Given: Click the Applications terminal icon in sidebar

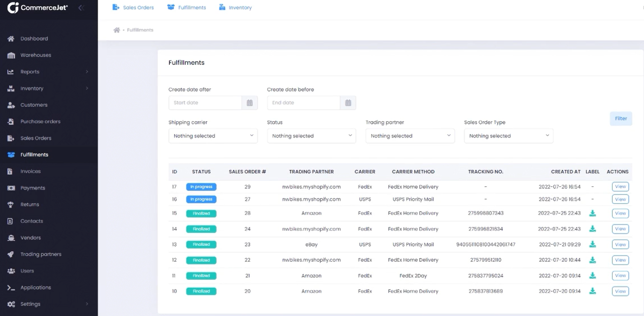Looking at the screenshot, I should 11,287.
